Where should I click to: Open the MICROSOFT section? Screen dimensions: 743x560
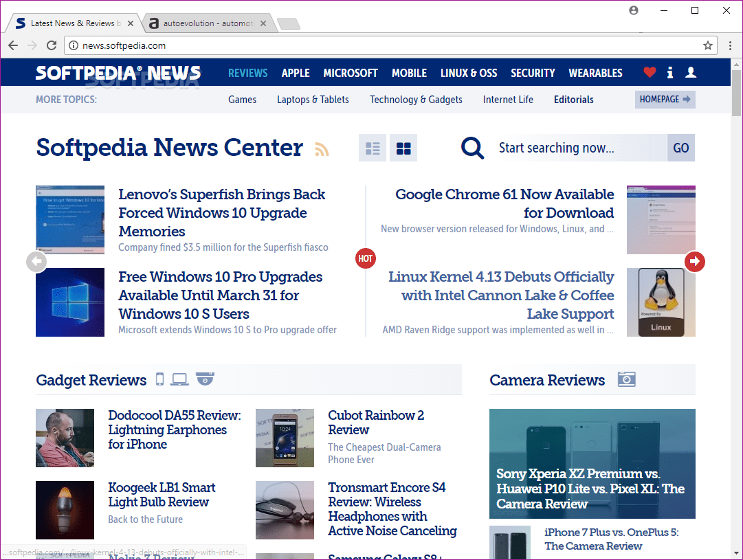point(351,73)
